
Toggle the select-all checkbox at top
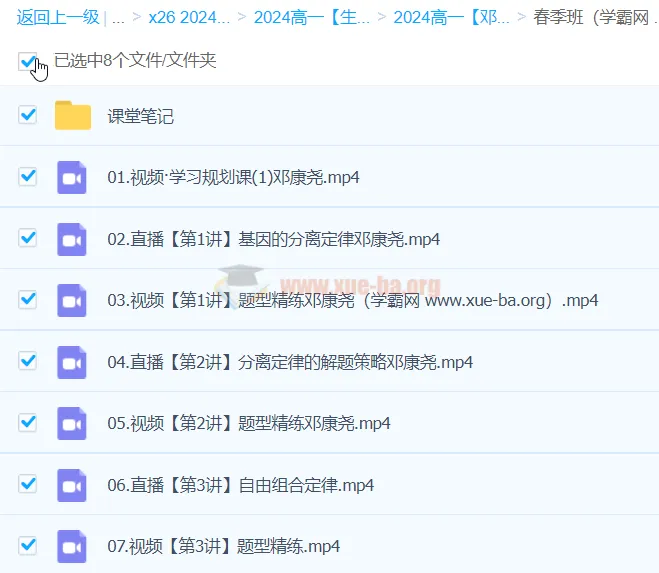27,62
